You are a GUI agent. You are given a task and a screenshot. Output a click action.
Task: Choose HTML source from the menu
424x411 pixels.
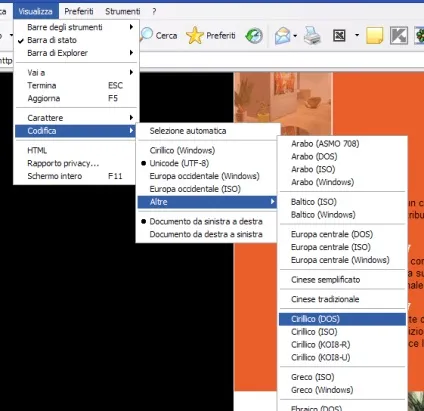click(76, 150)
